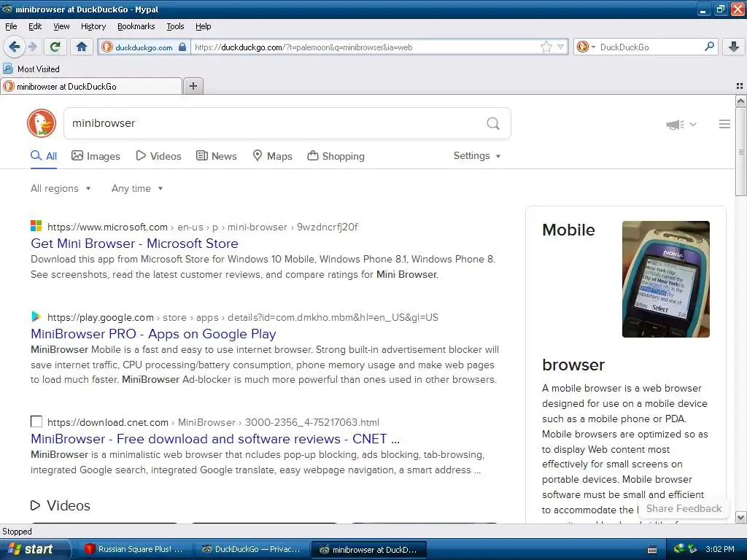
Task: Open the Bookmarks menu
Action: [x=136, y=26]
